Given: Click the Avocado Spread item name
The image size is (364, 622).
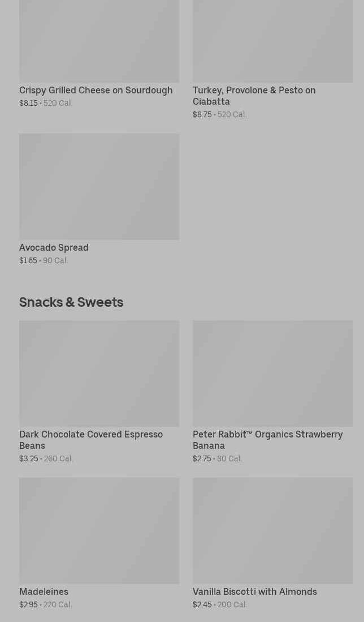Looking at the screenshot, I should click(54, 247).
